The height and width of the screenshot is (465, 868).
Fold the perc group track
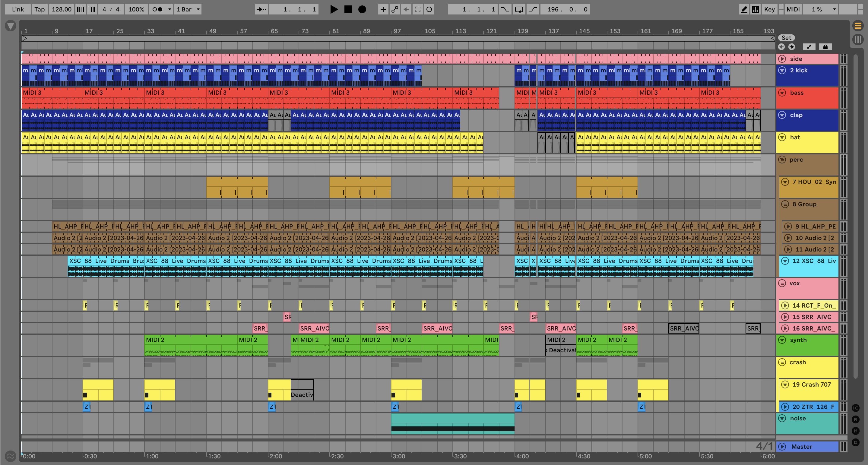click(x=782, y=160)
